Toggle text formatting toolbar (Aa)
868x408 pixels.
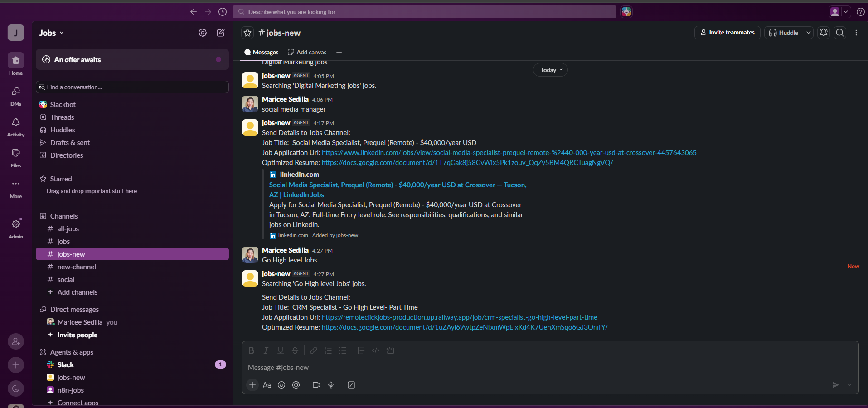click(x=267, y=385)
